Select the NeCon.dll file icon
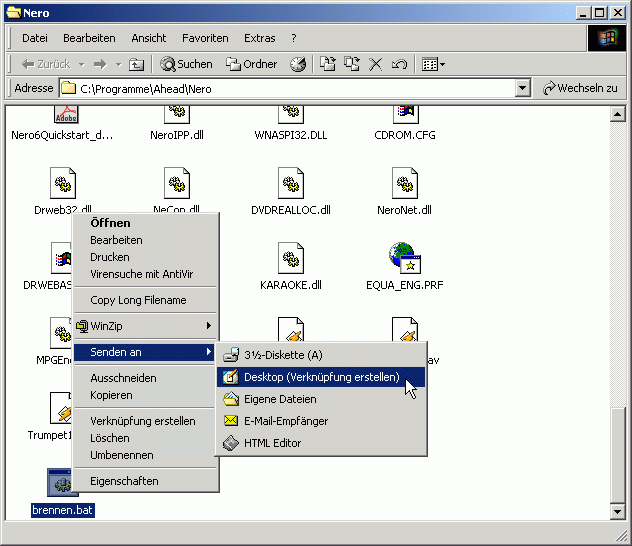The width and height of the screenshot is (632, 546). click(177, 183)
